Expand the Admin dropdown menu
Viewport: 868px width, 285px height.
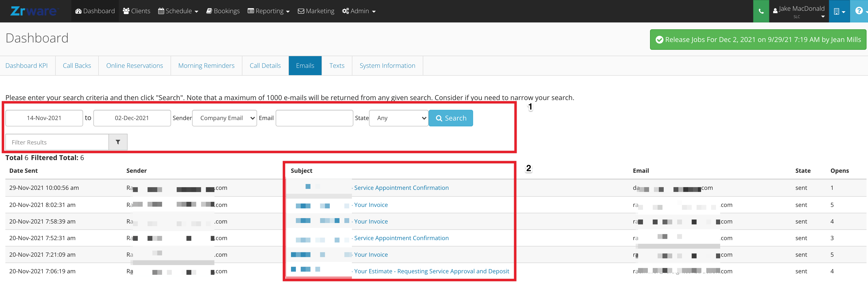[x=359, y=11]
